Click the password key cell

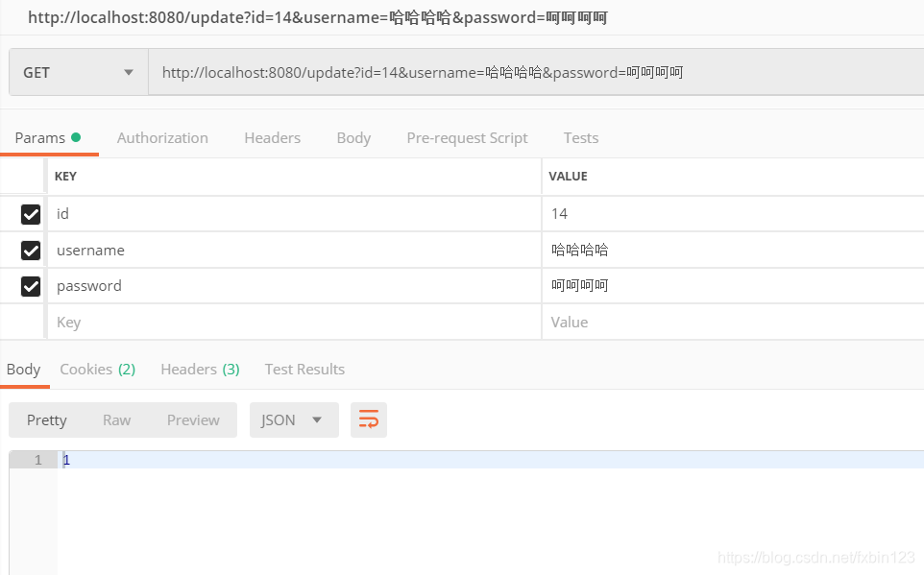(x=294, y=286)
